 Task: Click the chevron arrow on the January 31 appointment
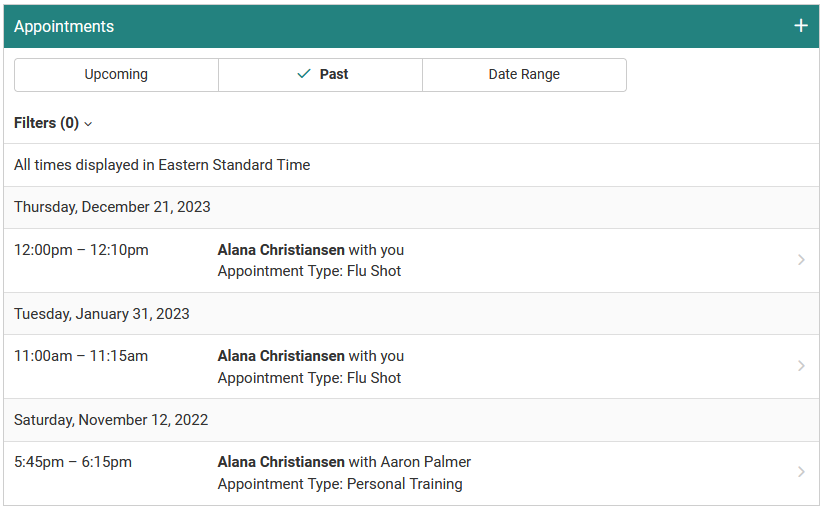(801, 366)
